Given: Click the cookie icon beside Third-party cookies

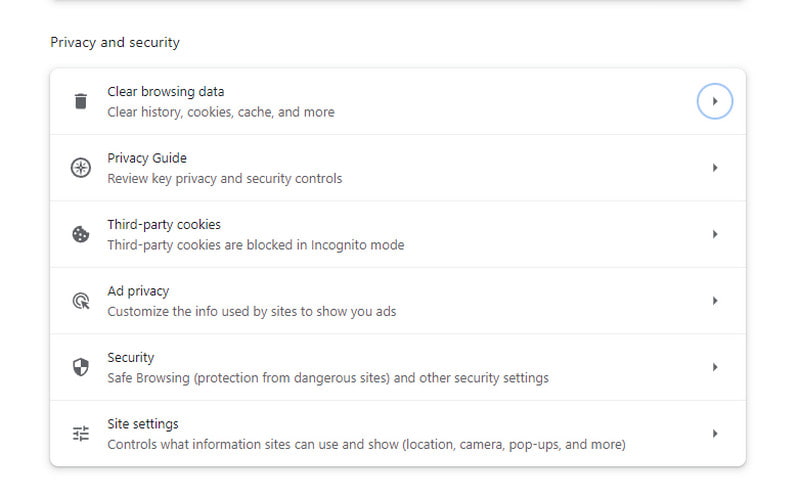Looking at the screenshot, I should (x=81, y=234).
